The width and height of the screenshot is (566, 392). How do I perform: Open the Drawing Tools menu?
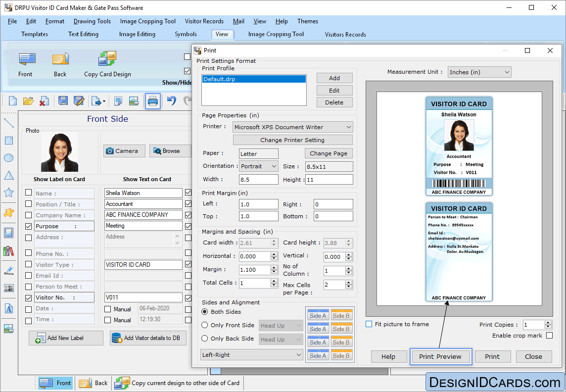click(x=92, y=21)
